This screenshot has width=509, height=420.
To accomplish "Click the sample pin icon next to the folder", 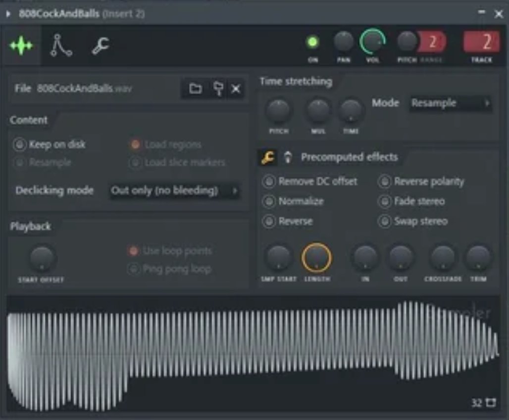I will (218, 89).
